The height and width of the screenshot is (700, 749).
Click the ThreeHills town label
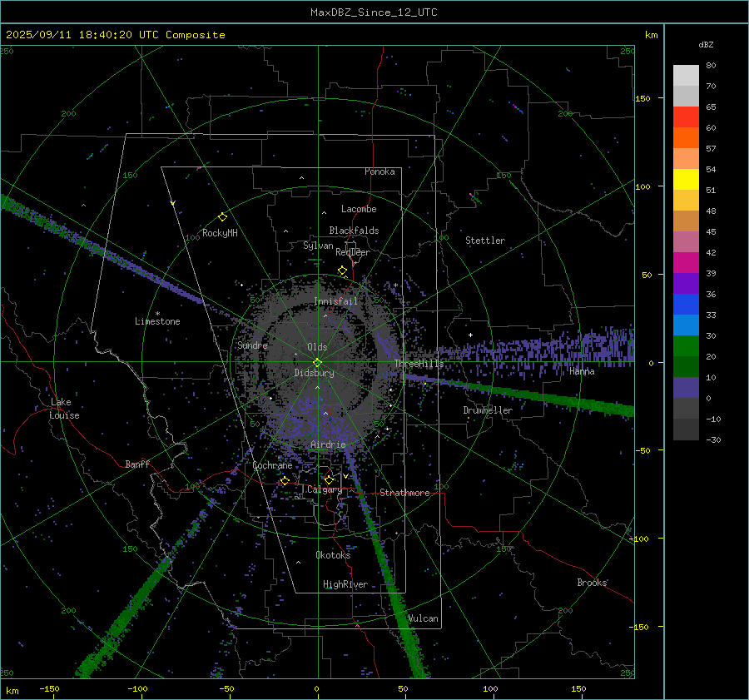tap(419, 364)
